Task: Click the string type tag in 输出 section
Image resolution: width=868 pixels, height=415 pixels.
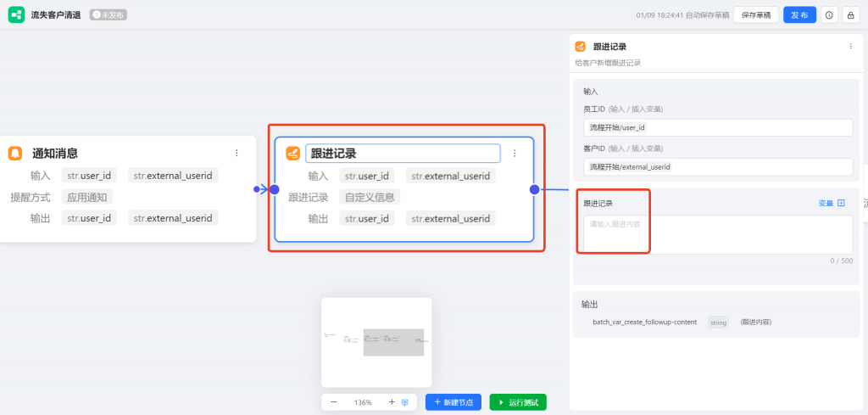Action: pyautogui.click(x=719, y=322)
